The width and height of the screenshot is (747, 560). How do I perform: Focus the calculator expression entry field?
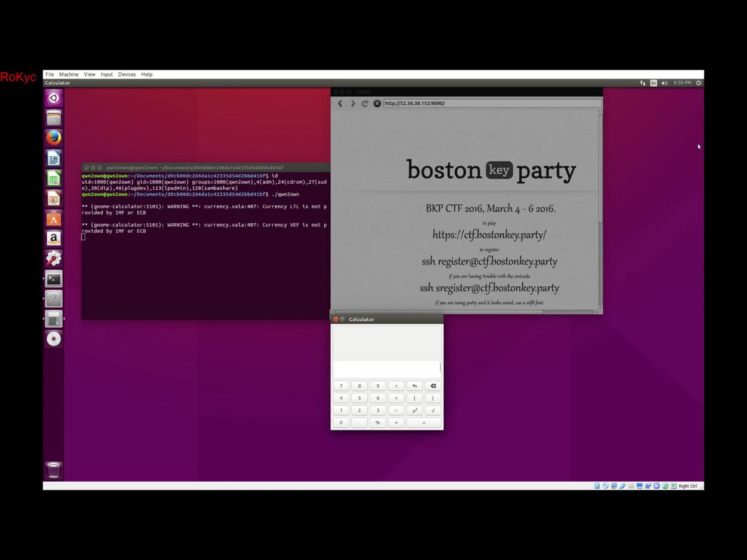coord(387,369)
